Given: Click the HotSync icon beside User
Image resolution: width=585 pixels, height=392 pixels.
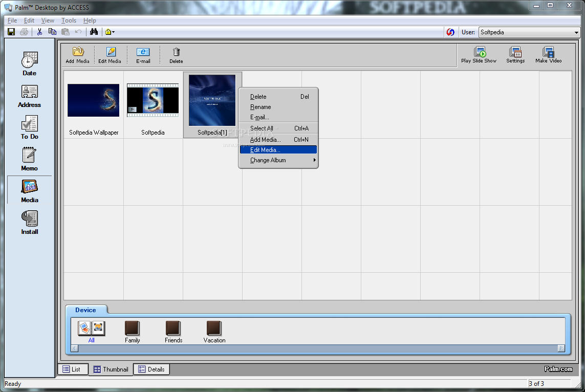Looking at the screenshot, I should 450,32.
